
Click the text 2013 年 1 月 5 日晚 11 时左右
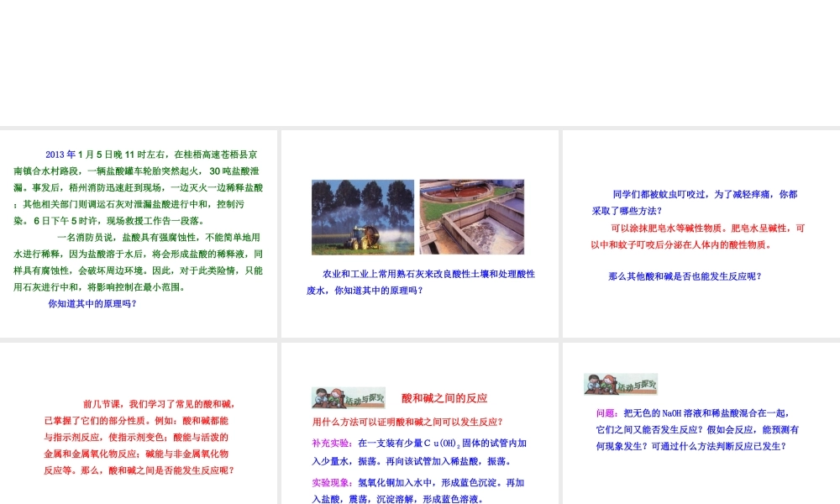point(108,155)
